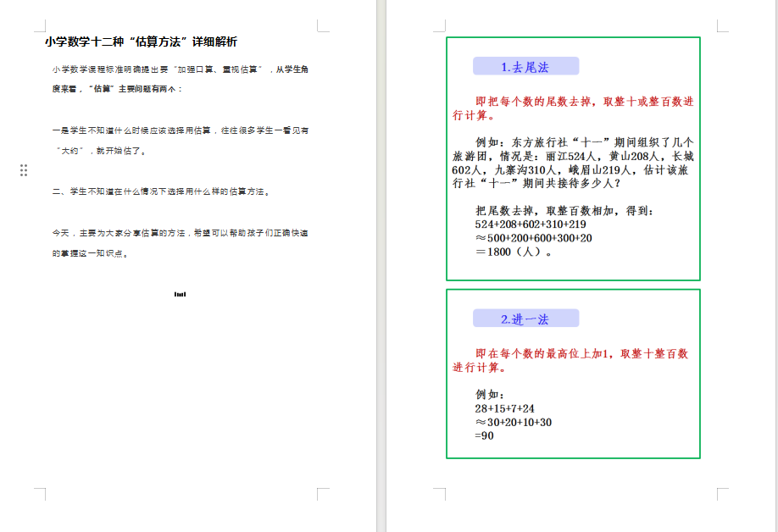
Task: Click the red text 进行计算。 under 进一法
Action: click(480, 368)
